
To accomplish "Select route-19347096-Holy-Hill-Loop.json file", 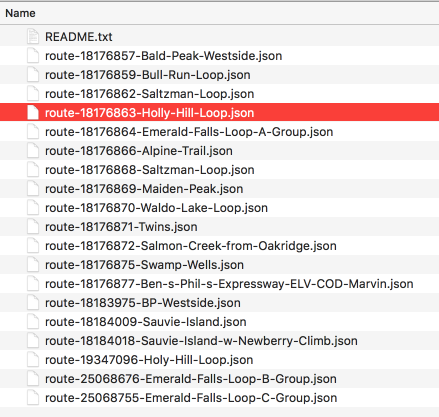I will point(149,360).
